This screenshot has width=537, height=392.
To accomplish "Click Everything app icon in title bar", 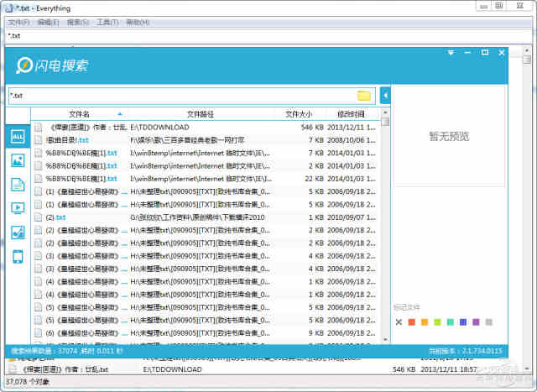I will 9,8.
